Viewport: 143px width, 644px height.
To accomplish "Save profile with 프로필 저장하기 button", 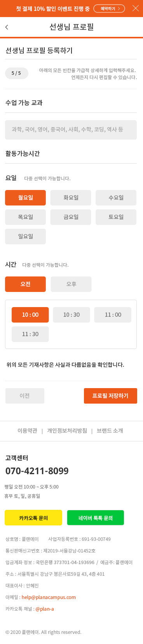I will click(x=110, y=396).
